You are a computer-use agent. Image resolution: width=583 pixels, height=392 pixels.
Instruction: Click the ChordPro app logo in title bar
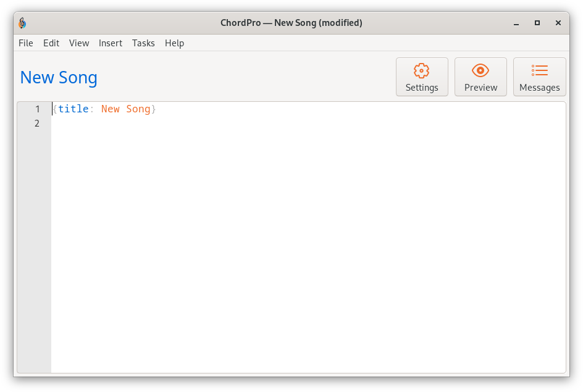click(x=22, y=23)
